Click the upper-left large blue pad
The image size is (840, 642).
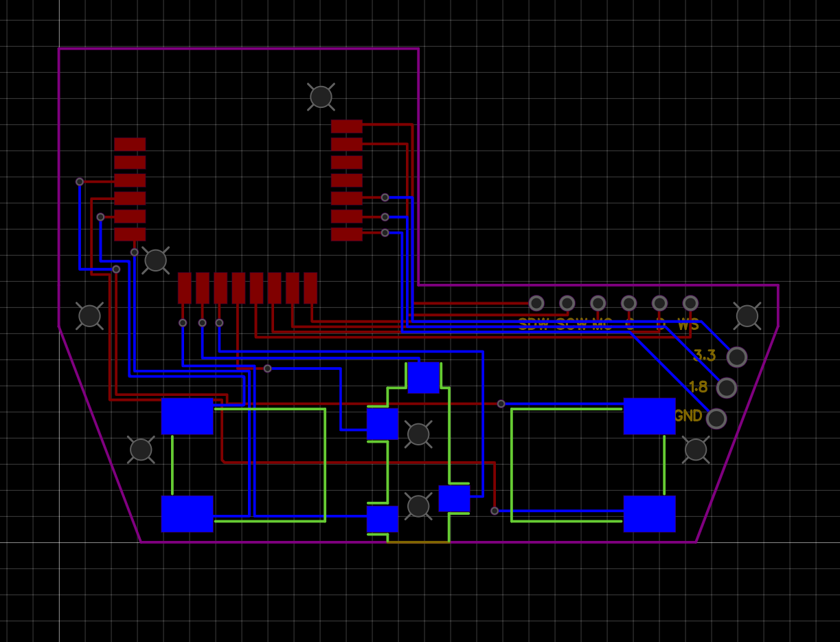[188, 417]
